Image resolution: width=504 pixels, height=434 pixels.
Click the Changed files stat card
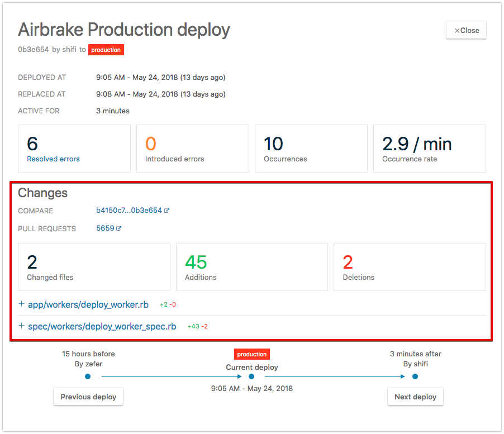[x=94, y=267]
